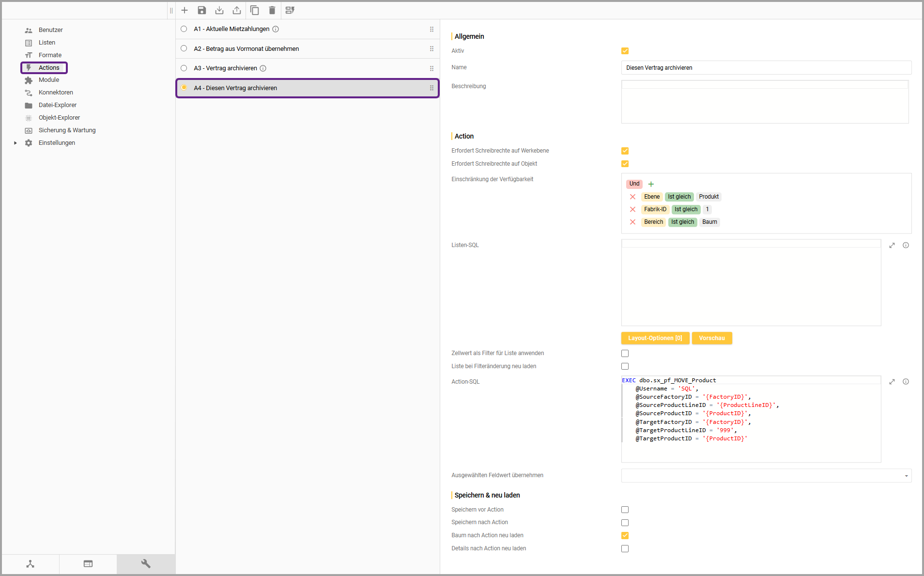This screenshot has width=924, height=576.
Task: Switch to the wrench configuration tab
Action: pos(146,564)
